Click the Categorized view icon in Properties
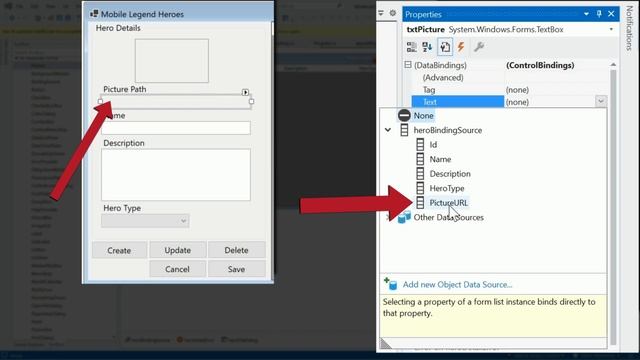 pos(411,47)
